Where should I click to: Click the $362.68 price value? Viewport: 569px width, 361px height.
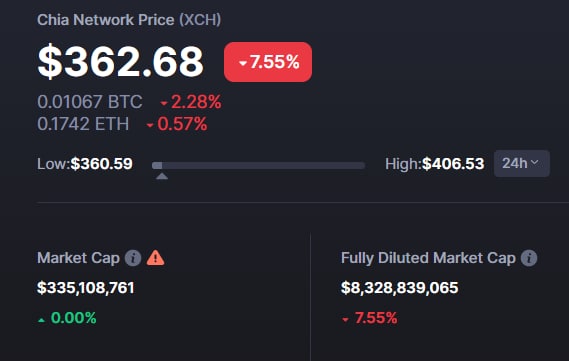[x=120, y=62]
